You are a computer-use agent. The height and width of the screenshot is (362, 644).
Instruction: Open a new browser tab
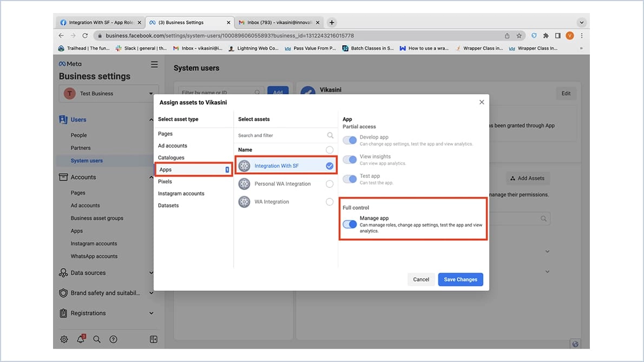click(x=332, y=23)
